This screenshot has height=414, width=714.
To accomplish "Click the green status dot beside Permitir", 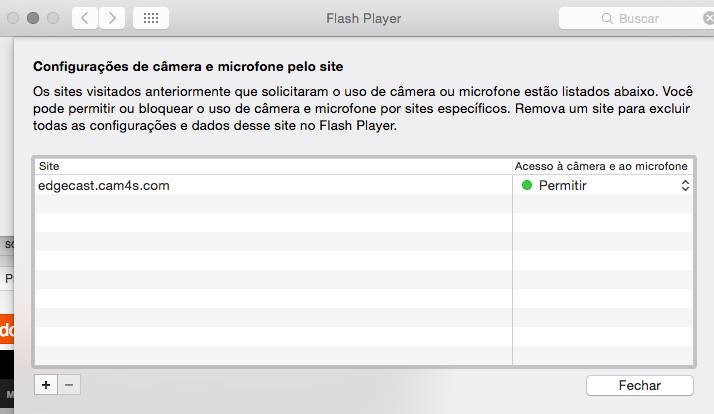I will click(x=527, y=186).
